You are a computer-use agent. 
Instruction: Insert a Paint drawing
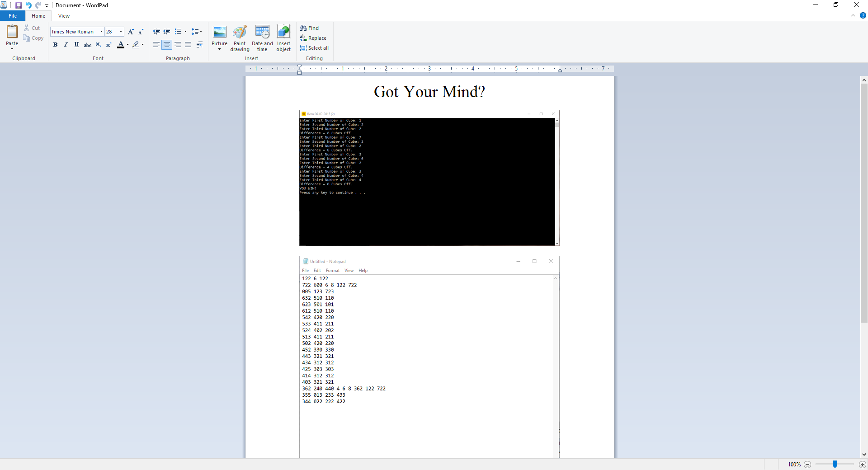(240, 38)
